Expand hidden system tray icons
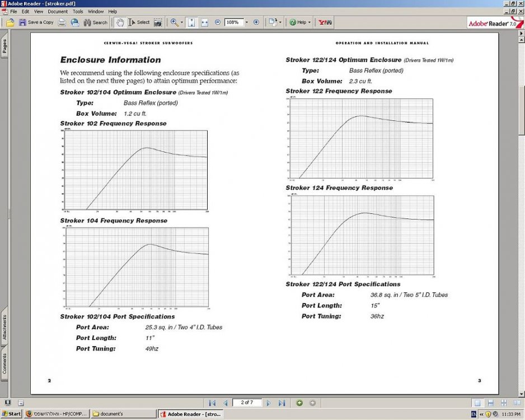 [481, 414]
